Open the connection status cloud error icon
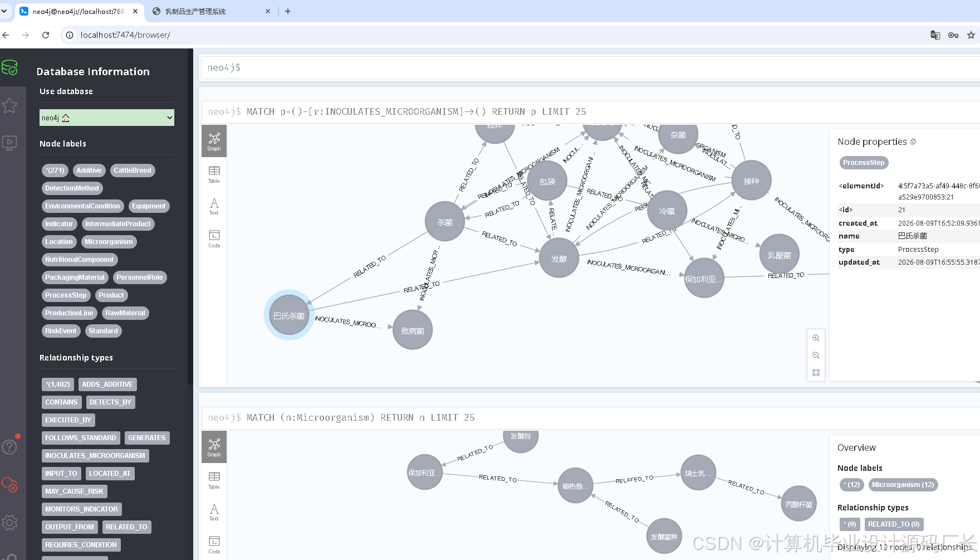 [9, 484]
